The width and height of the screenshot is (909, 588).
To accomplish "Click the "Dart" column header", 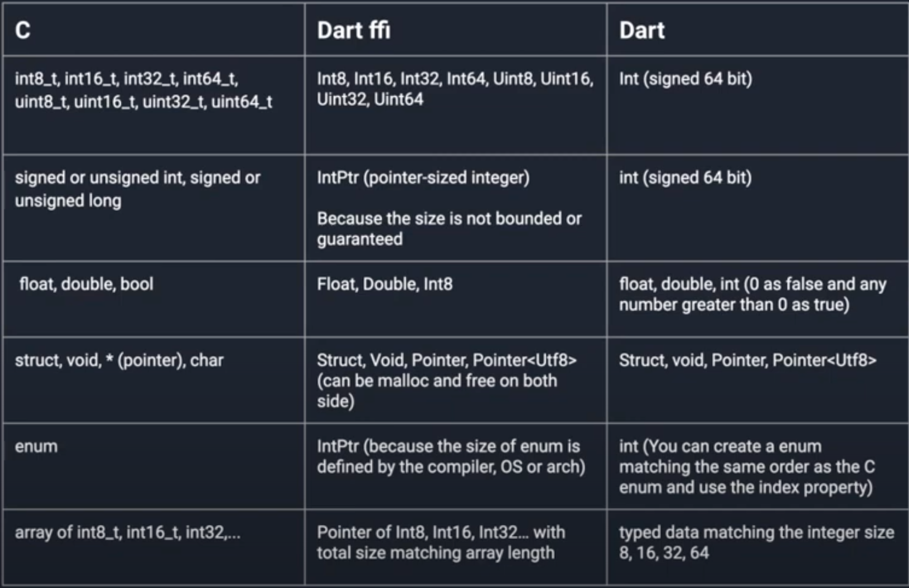I will 642,30.
